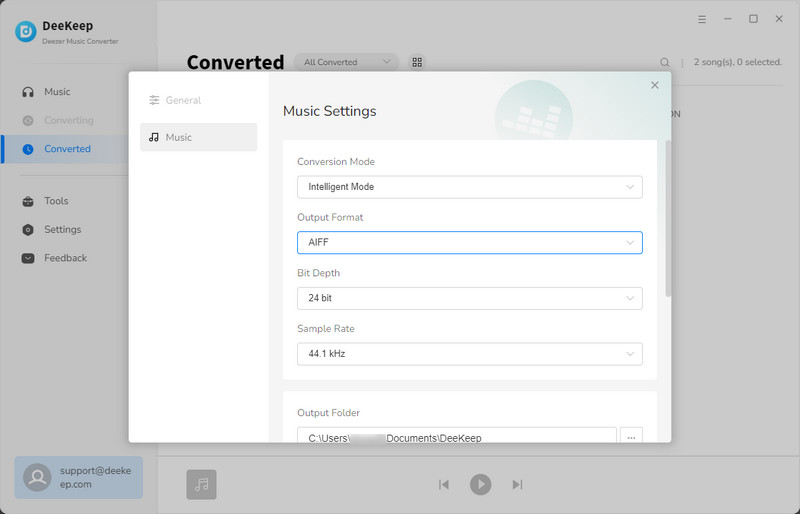Viewport: 800px width, 514px height.
Task: Switch to grid view icon
Action: pos(417,62)
